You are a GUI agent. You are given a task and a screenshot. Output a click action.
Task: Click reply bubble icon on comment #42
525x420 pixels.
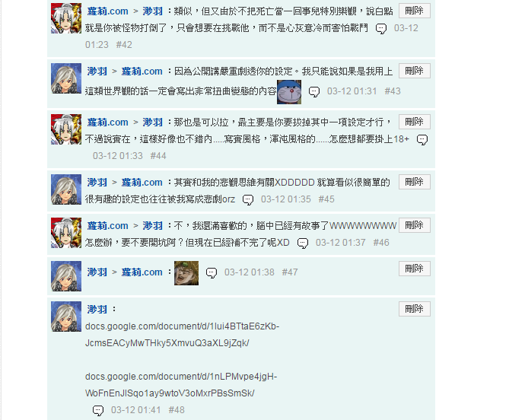pyautogui.click(x=381, y=29)
